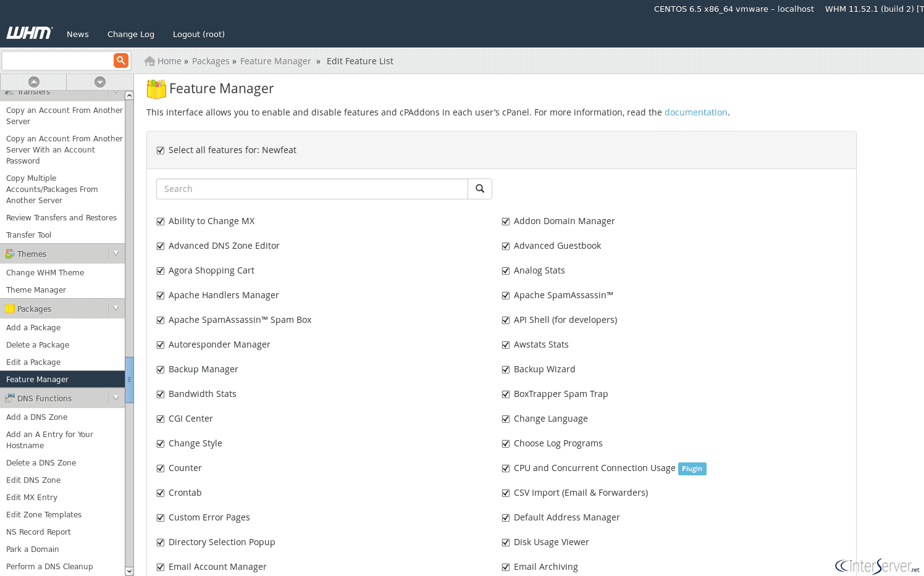Image resolution: width=924 pixels, height=576 pixels.
Task: Click the Packages section icon
Action: pos(10,309)
